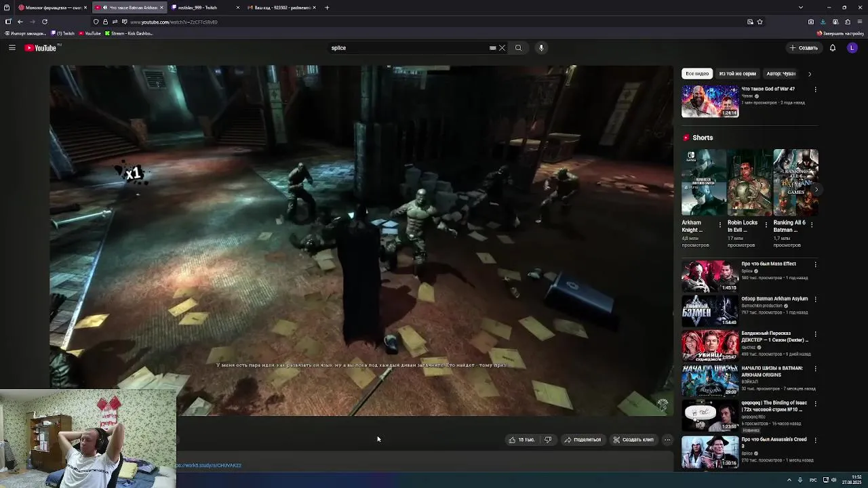Expand the list all tabs chevron

coord(800,7)
